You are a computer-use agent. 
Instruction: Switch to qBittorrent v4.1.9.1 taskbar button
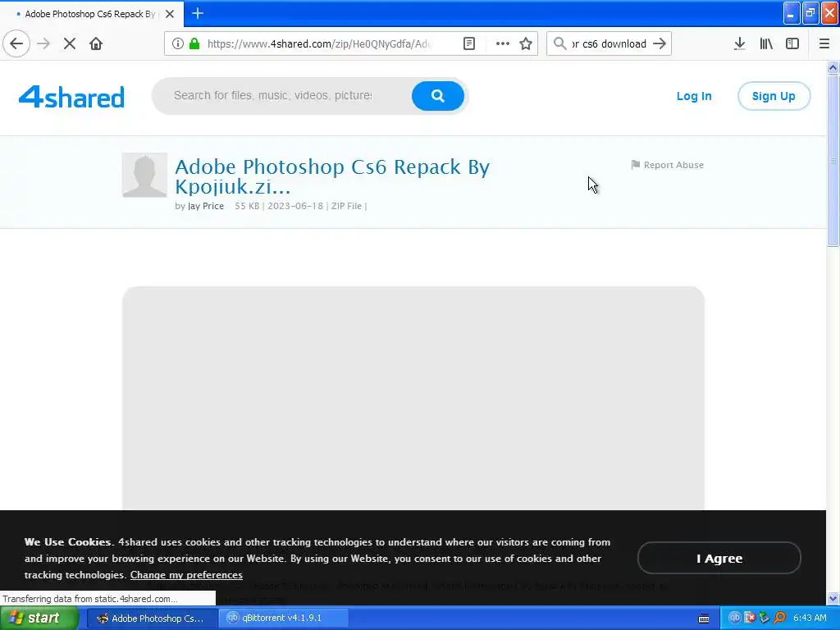[282, 619]
